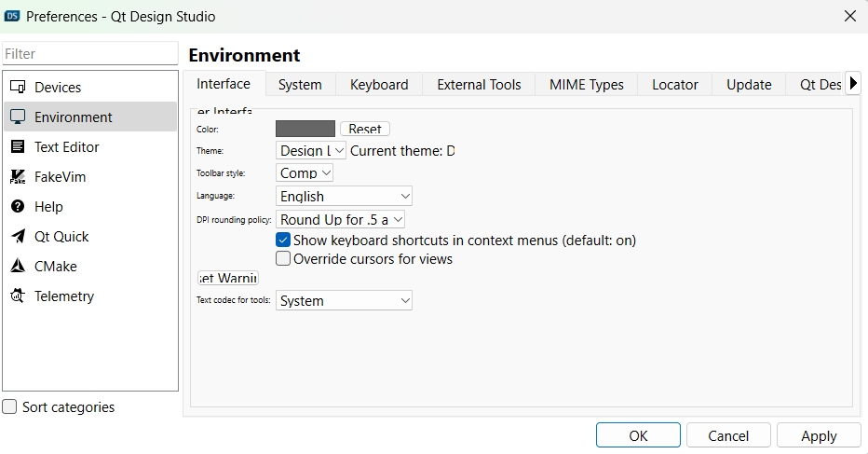Open the MIME Types tab
868x454 pixels.
point(586,85)
